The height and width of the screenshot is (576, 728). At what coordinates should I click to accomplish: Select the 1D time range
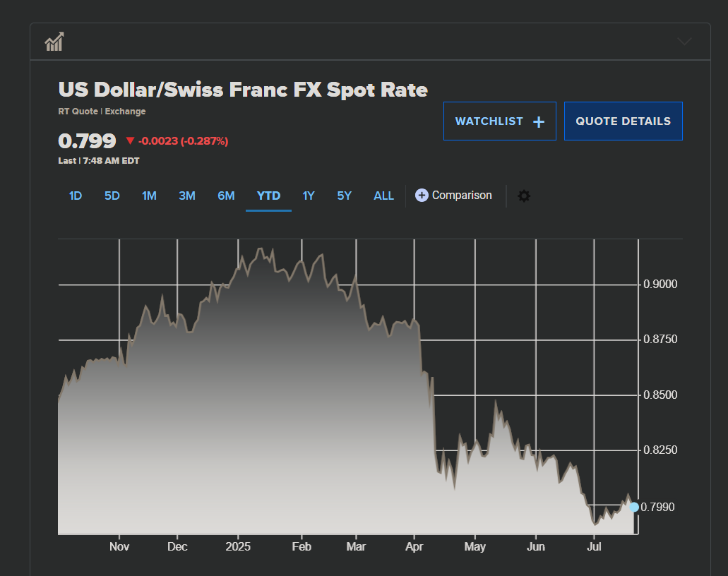[76, 196]
